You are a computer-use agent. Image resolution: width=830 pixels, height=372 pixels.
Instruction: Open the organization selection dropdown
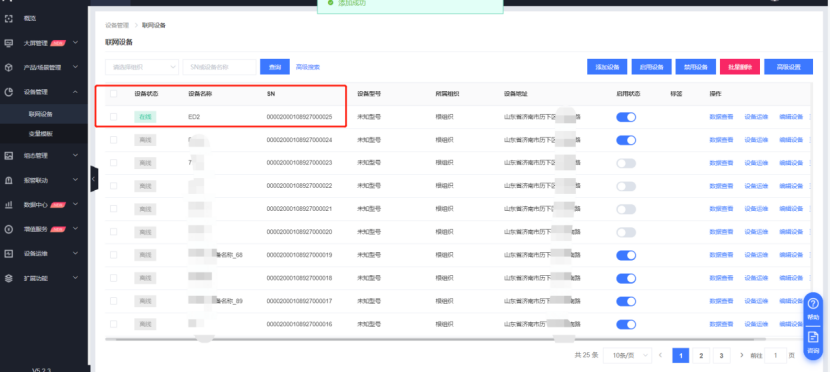click(142, 67)
